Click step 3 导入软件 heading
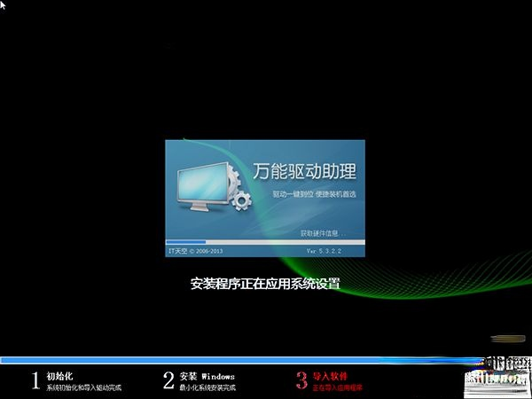Viewport: 532px width, 399px height. click(x=330, y=376)
